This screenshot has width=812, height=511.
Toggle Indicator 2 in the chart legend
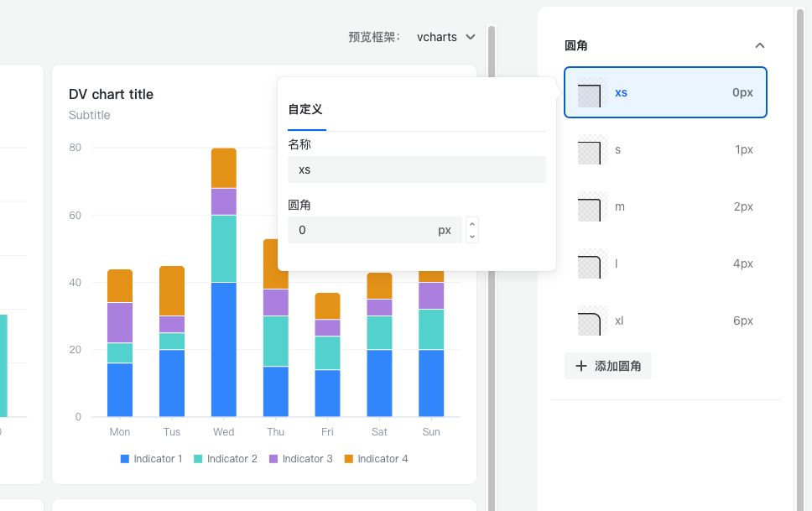(x=226, y=459)
